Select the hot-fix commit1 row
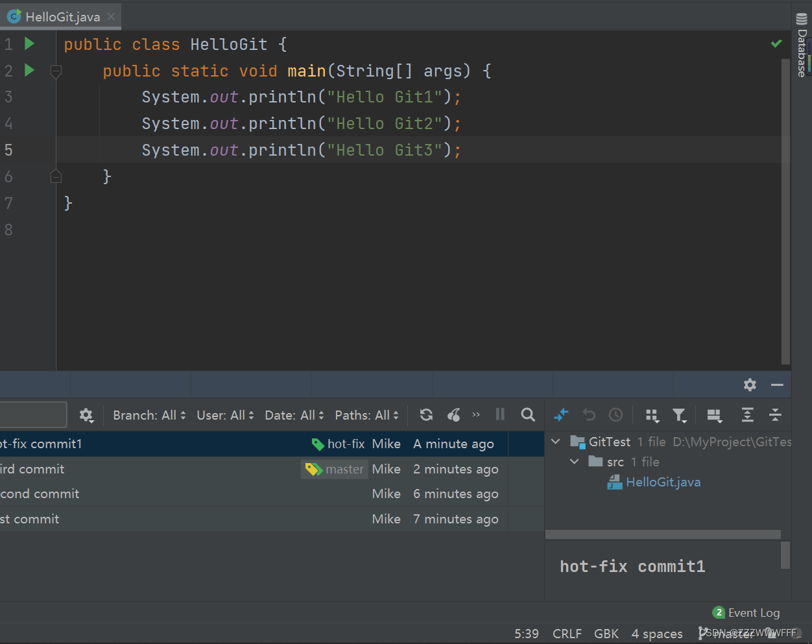Image resolution: width=812 pixels, height=644 pixels. 272,444
